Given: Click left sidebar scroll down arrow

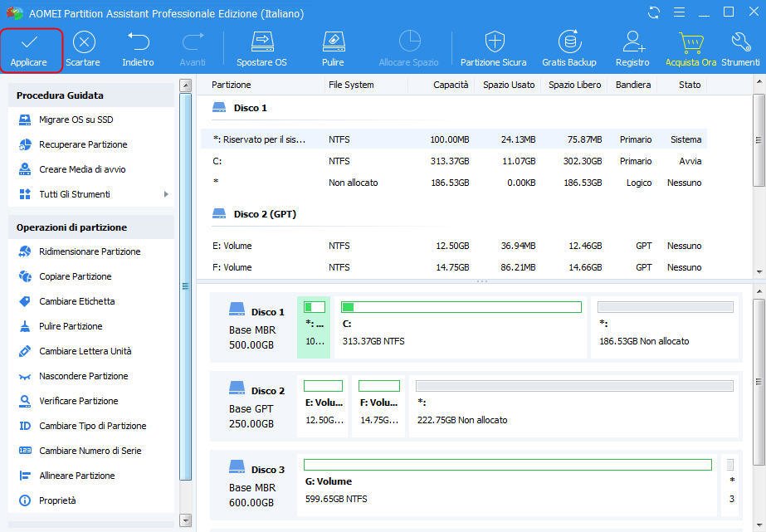Looking at the screenshot, I should point(185,520).
